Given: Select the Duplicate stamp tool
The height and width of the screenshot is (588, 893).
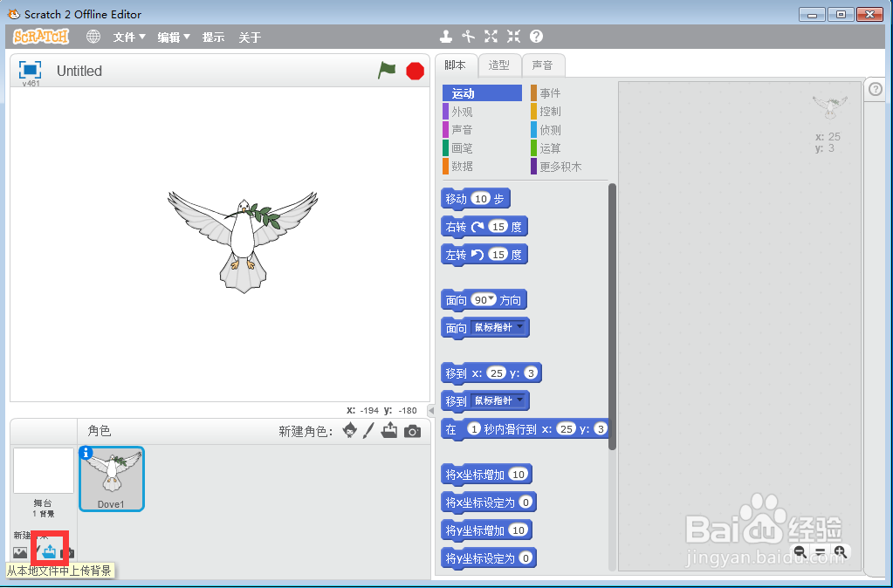Looking at the screenshot, I should (446, 37).
